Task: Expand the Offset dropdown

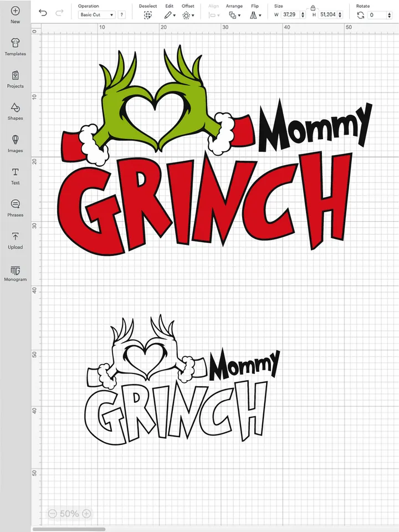Action: click(x=188, y=15)
